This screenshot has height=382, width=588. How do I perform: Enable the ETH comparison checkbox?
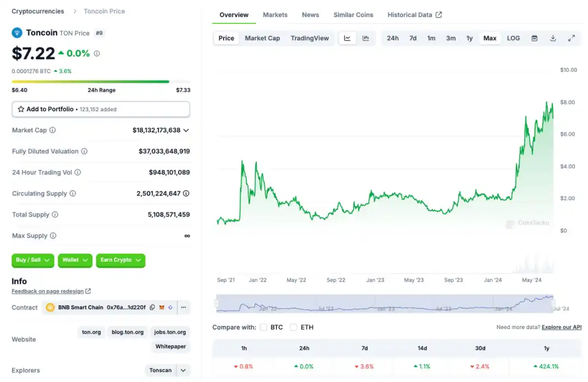pyautogui.click(x=293, y=328)
